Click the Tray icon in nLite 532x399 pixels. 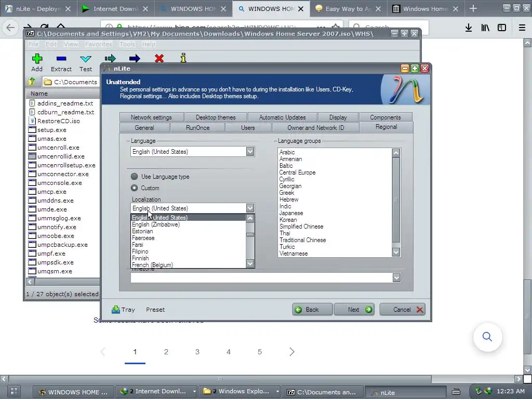click(x=116, y=310)
